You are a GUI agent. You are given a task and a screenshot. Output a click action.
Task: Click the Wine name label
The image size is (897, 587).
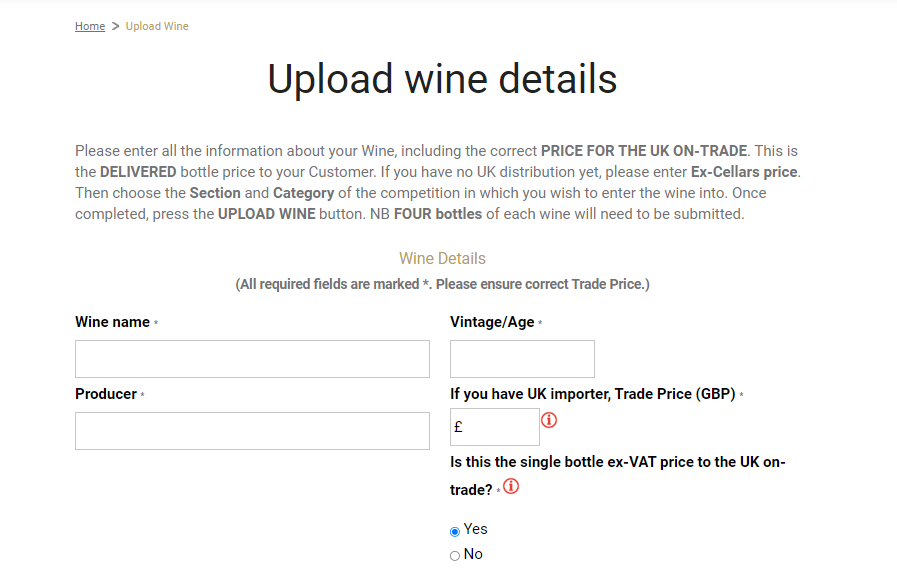tap(112, 322)
